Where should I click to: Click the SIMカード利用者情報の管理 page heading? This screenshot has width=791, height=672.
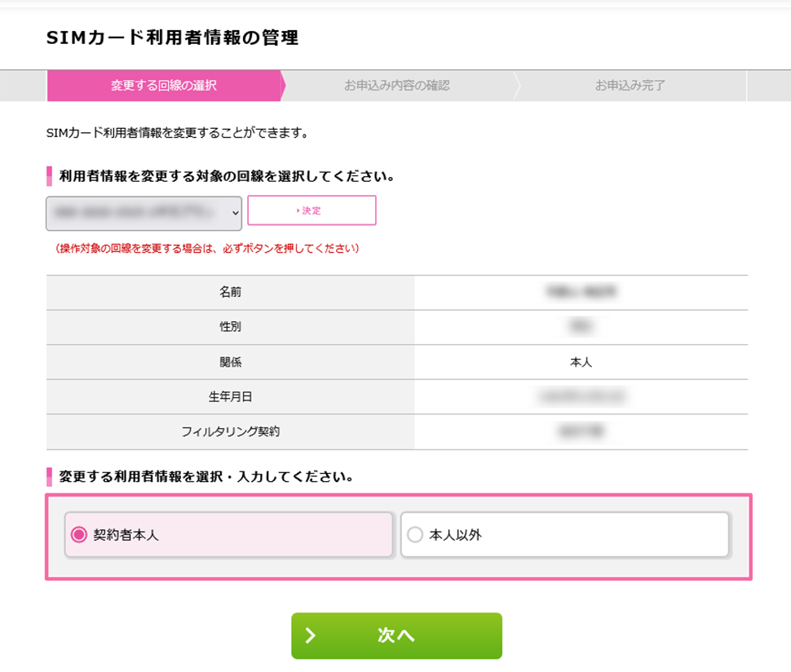[x=173, y=38]
